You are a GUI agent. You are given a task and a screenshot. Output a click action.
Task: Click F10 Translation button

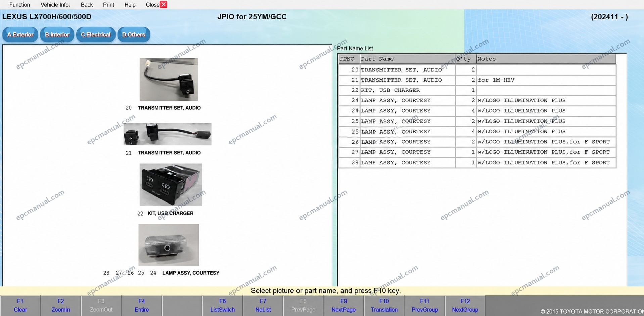pyautogui.click(x=384, y=305)
